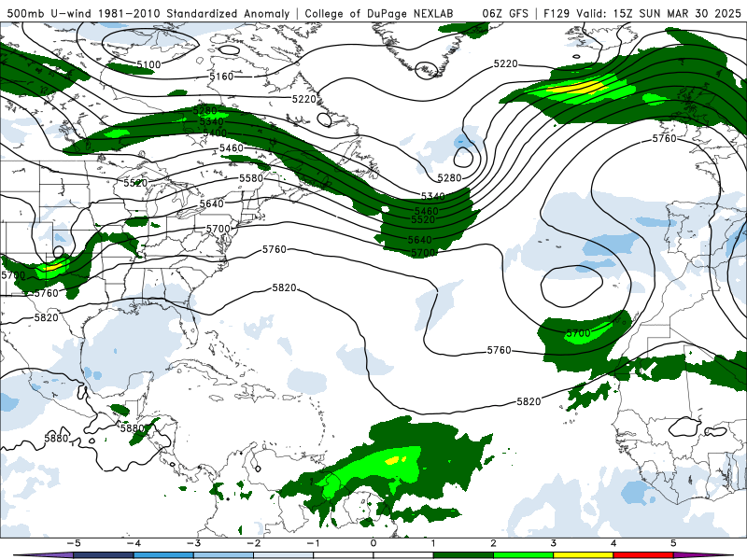Click the "F129 Valid: 15Z SUN MAR 30 2025" text
The height and width of the screenshot is (560, 747).
[642, 14]
